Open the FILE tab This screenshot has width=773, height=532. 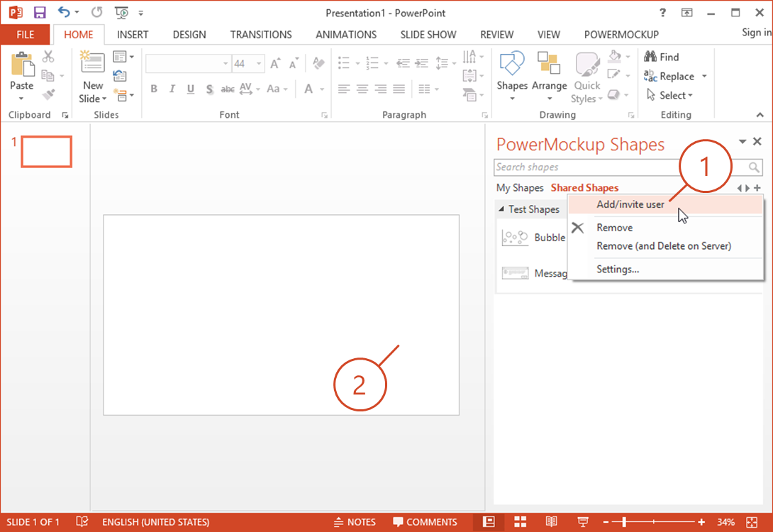pyautogui.click(x=25, y=35)
